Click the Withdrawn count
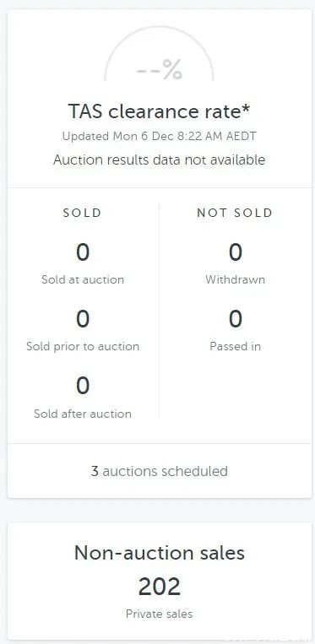 tap(236, 252)
